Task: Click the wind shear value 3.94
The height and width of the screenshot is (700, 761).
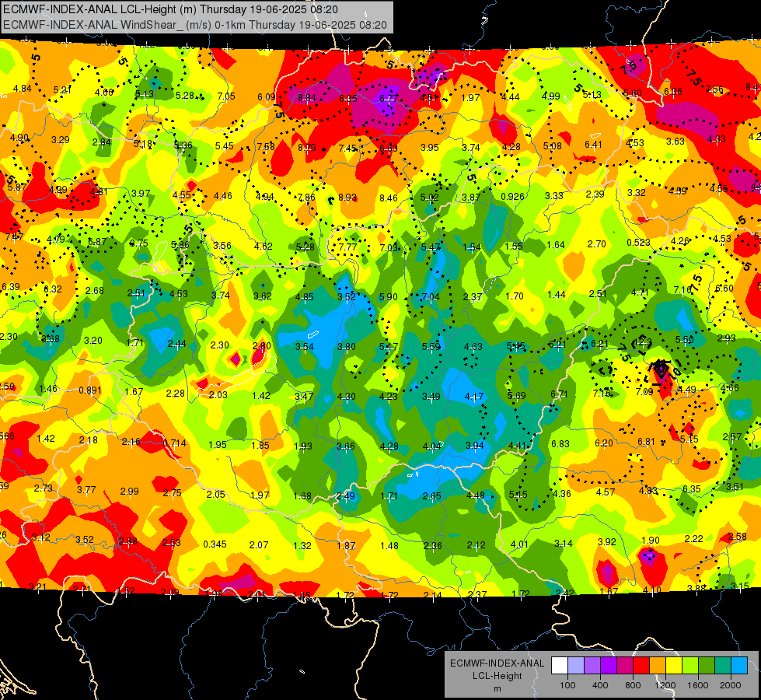Action: tap(475, 446)
